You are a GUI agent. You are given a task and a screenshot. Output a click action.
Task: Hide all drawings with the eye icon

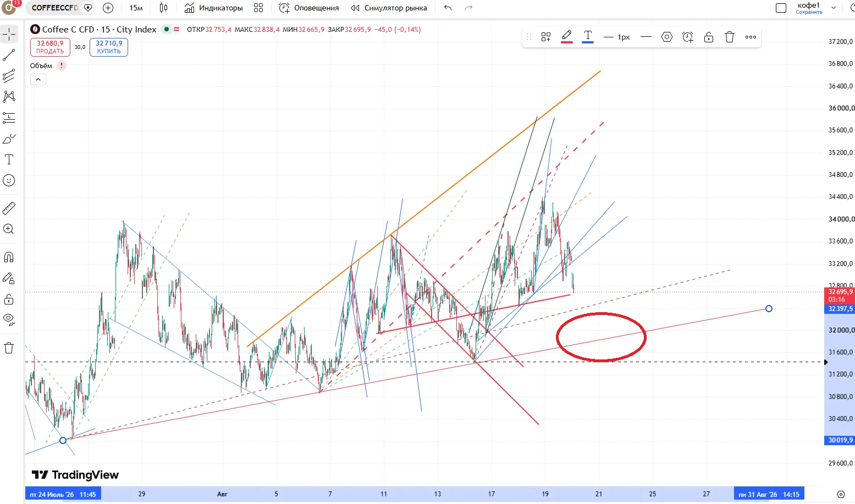click(x=9, y=318)
